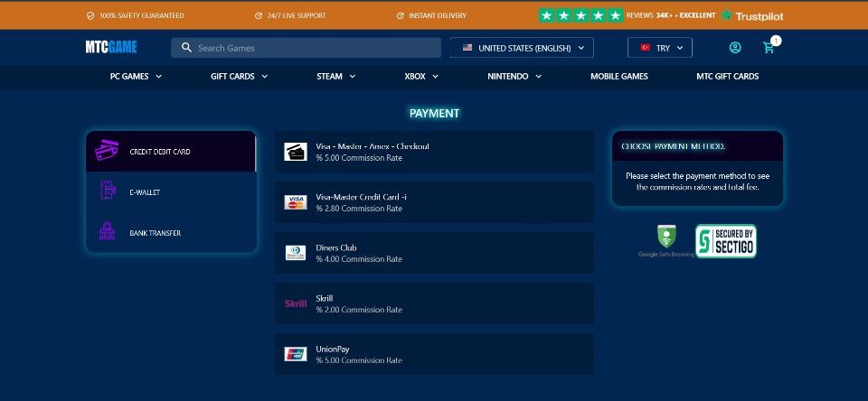Click the Skrill logo icon
Screen dimensions: 868x401
coord(296,303)
